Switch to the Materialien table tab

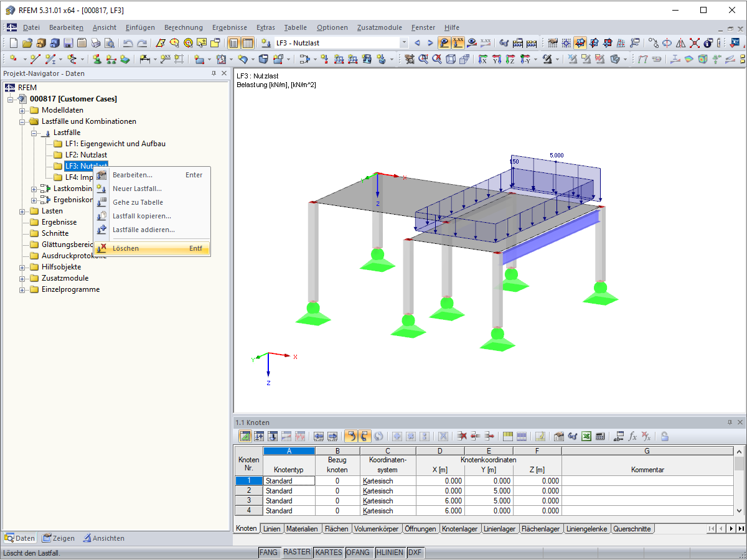point(302,529)
